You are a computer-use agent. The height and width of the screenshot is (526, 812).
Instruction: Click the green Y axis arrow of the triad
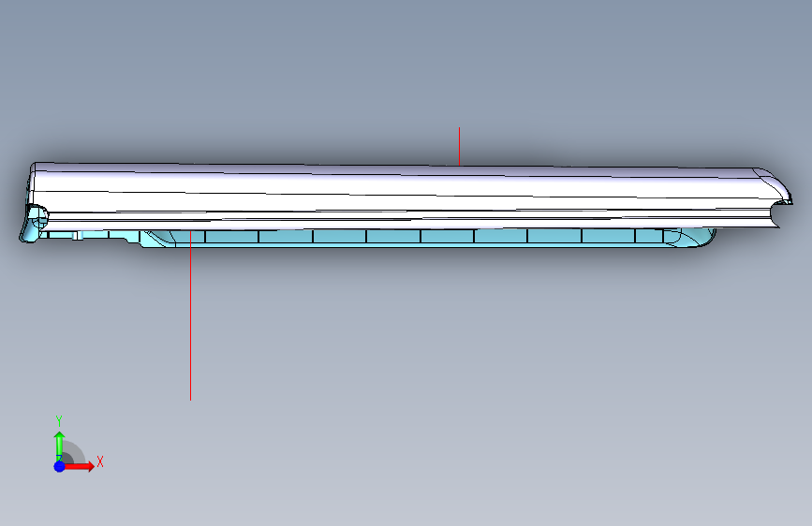coord(60,446)
